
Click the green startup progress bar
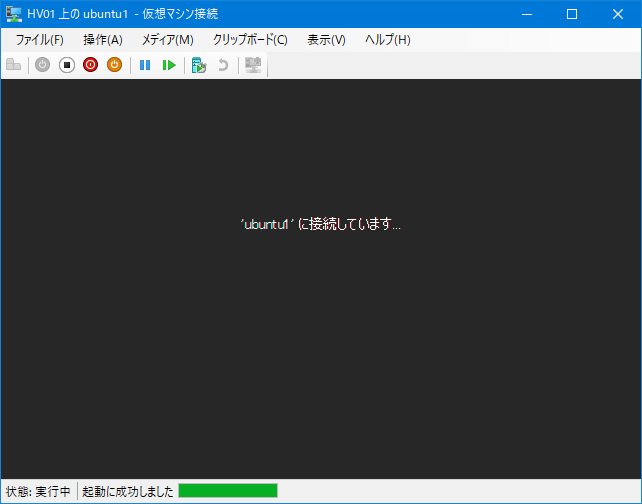(228, 490)
